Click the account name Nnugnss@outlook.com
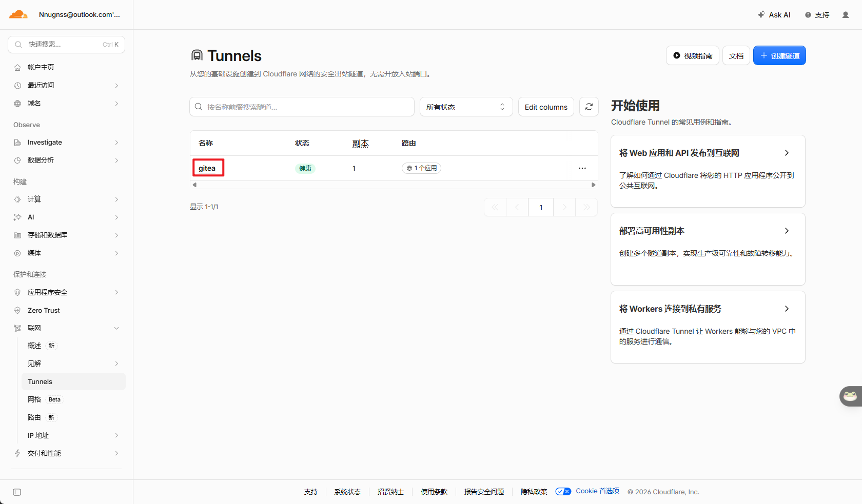This screenshot has height=504, width=862. [80, 14]
